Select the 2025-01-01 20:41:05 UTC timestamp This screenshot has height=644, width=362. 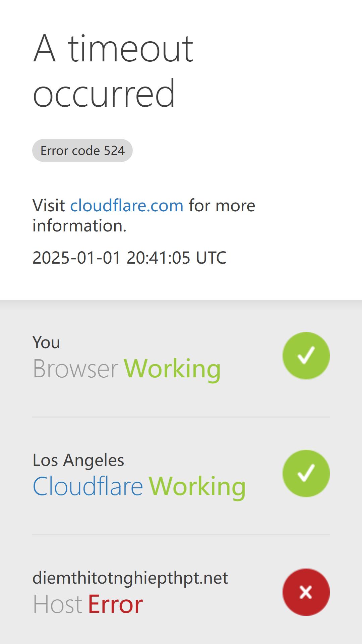click(129, 258)
